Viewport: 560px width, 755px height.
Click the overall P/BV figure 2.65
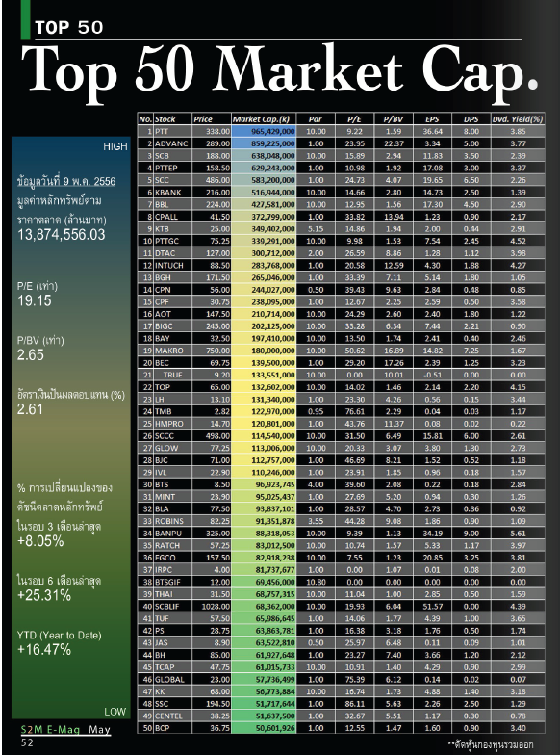pyautogui.click(x=31, y=354)
